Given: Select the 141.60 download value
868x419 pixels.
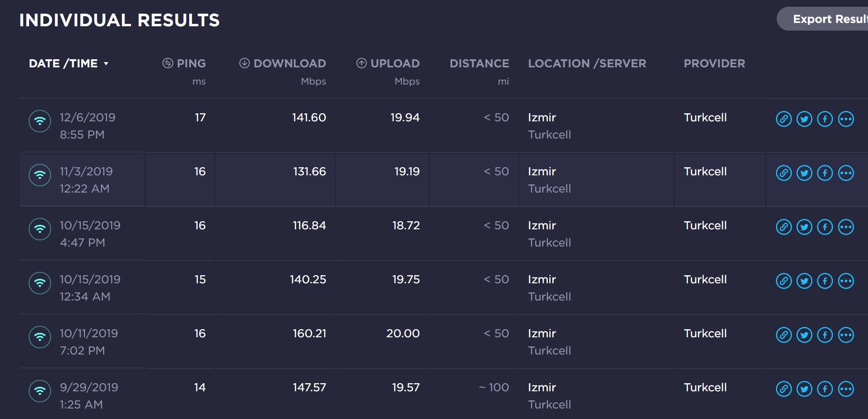Looking at the screenshot, I should (x=309, y=118).
